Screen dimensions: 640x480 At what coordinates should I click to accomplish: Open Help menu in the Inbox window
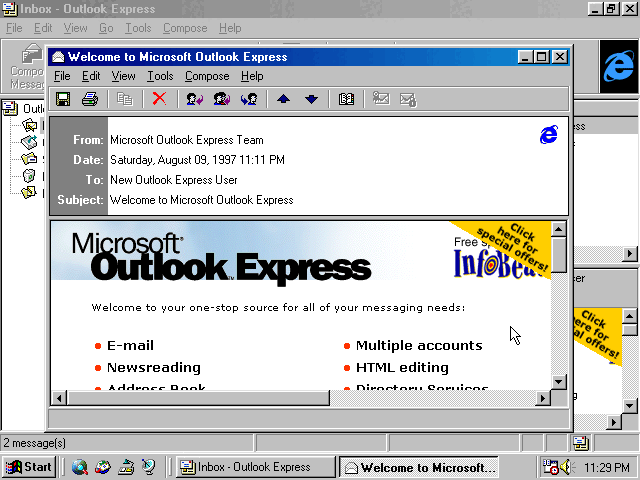tap(230, 28)
